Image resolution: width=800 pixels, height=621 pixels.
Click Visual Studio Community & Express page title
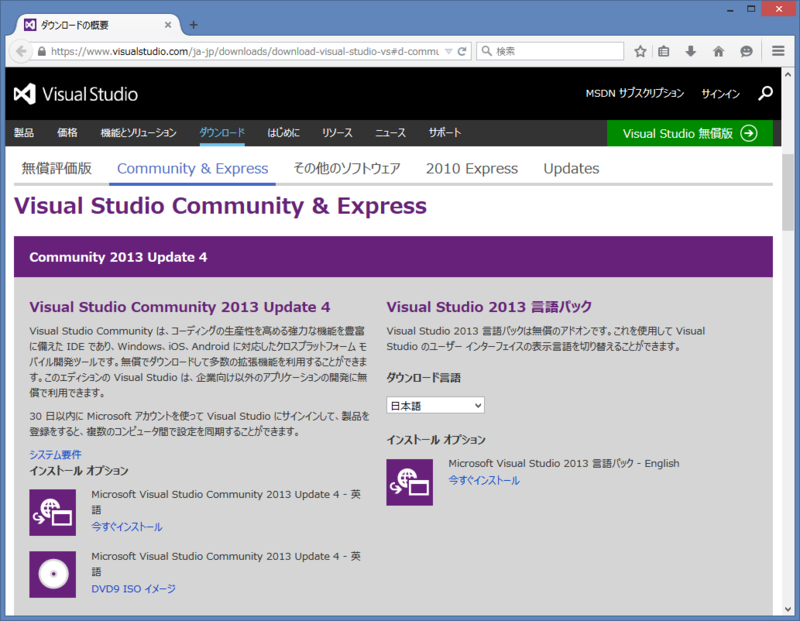[220, 206]
